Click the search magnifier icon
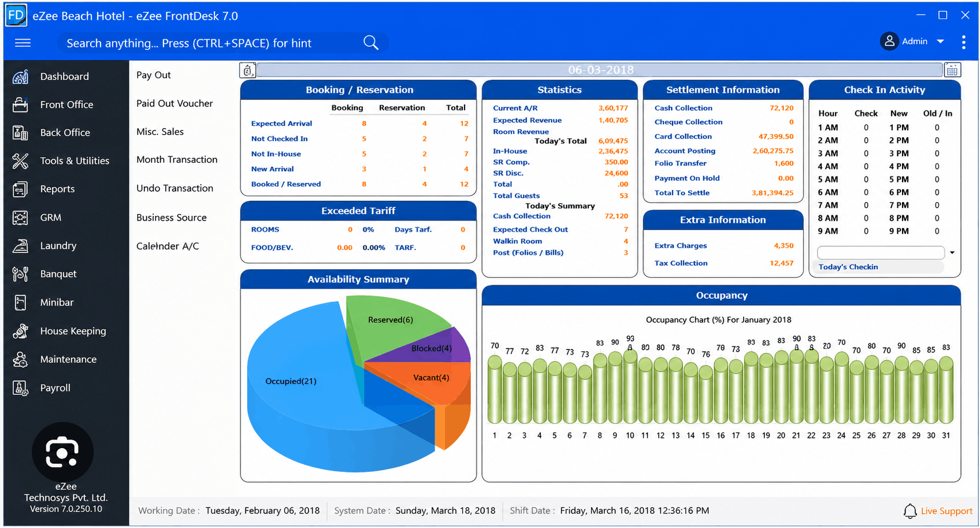The width and height of the screenshot is (980, 528). click(x=371, y=43)
